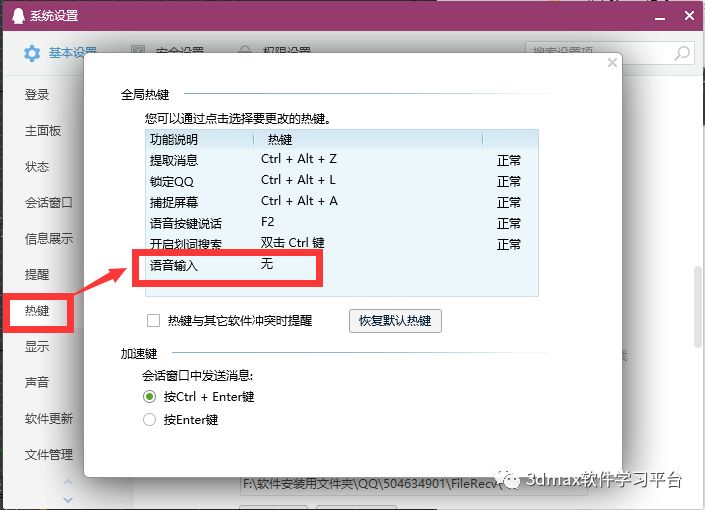Select the 开启划词搜索 hotkey row
705x510 pixels.
342,243
